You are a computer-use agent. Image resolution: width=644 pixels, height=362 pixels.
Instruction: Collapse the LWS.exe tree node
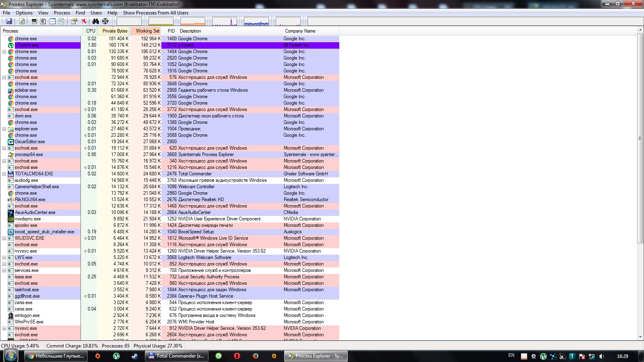pyautogui.click(x=4, y=257)
